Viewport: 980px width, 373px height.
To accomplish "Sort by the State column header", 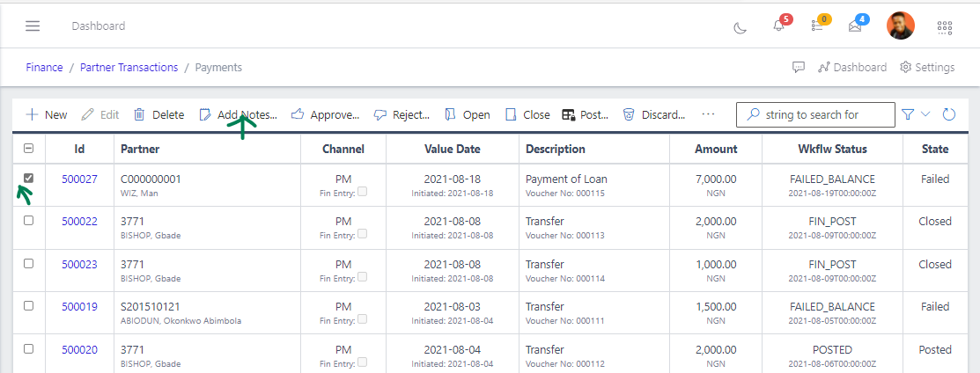I will click(935, 149).
